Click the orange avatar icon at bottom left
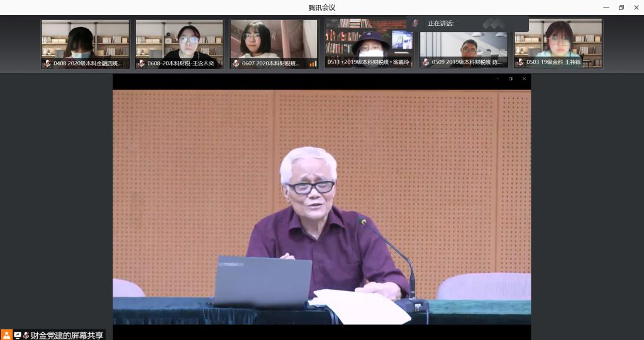This screenshot has width=644, height=340. click(6, 335)
